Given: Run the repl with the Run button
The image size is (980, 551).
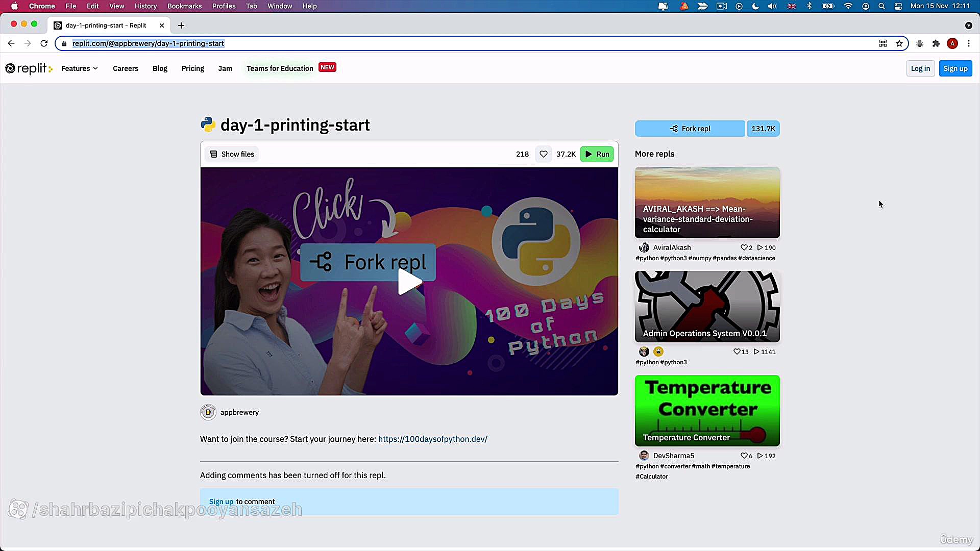Looking at the screenshot, I should pos(597,154).
